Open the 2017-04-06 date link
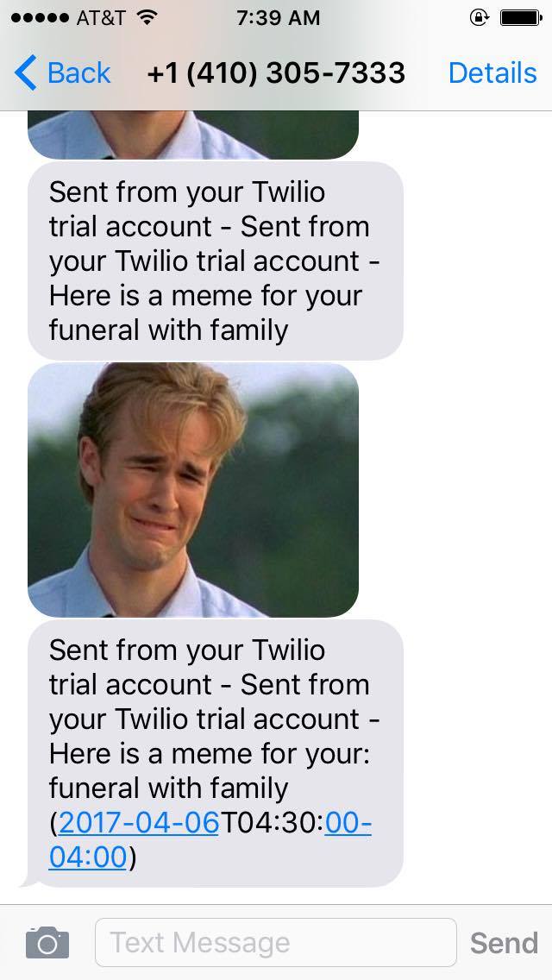Viewport: 552px width, 980px height. point(139,822)
